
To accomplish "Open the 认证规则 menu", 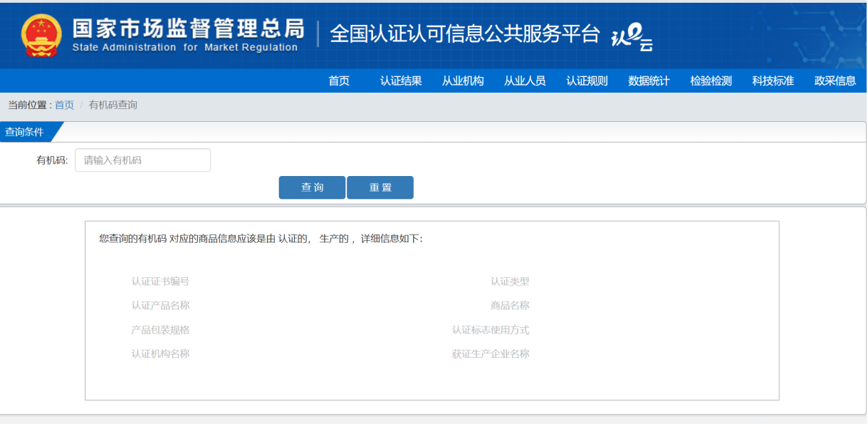I will [x=587, y=81].
